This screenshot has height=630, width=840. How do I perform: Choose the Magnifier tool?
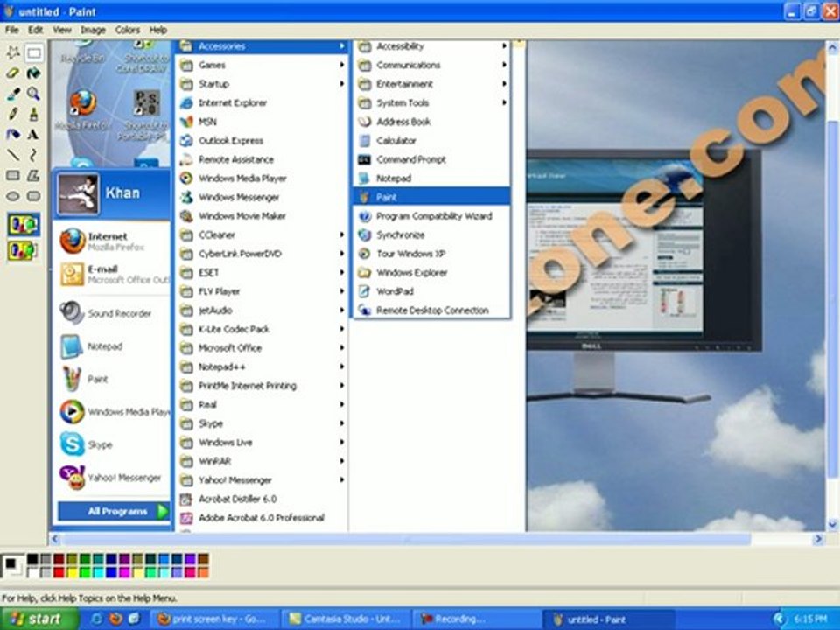[x=33, y=94]
